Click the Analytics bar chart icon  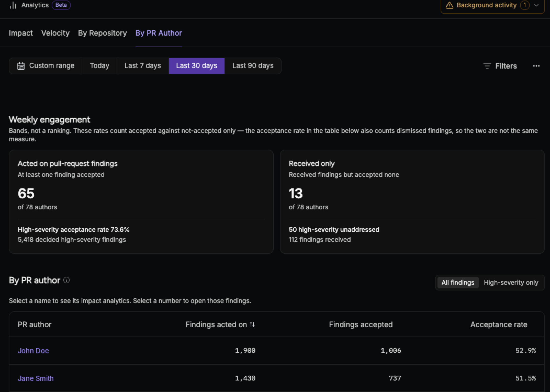(x=13, y=5)
